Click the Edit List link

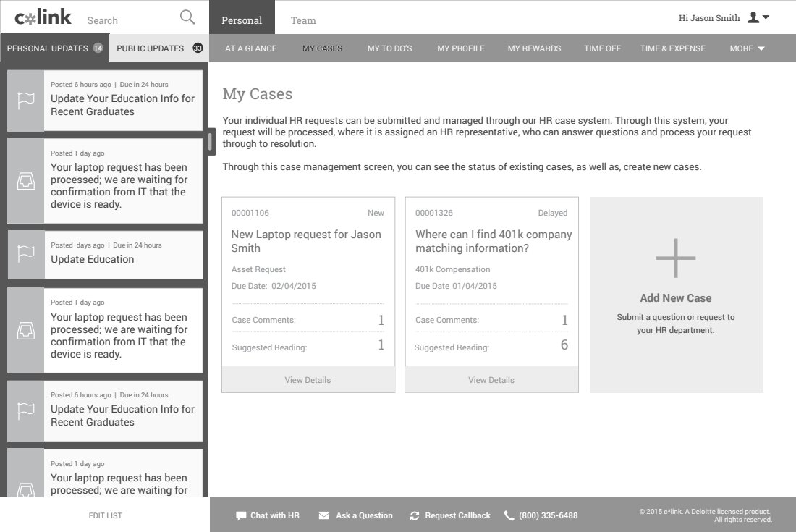tap(105, 515)
